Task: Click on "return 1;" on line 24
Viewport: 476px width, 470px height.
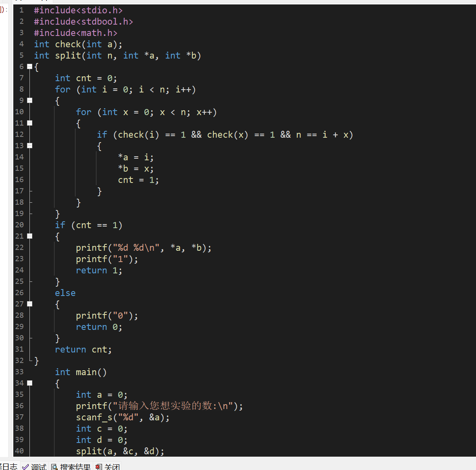Action: point(99,271)
